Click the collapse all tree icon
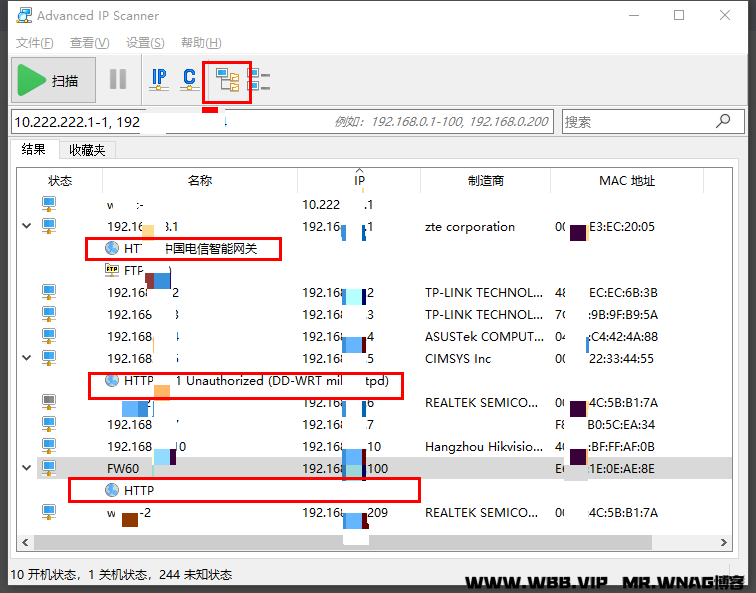 tap(259, 80)
